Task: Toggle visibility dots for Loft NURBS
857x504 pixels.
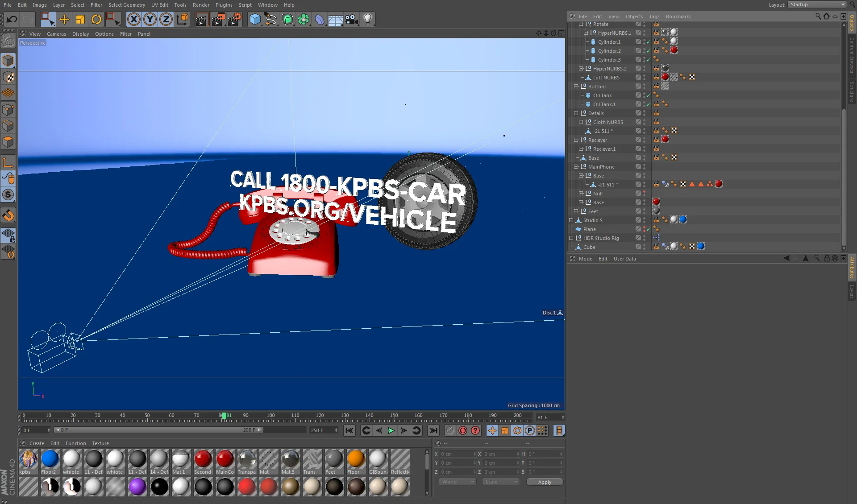Action: click(x=644, y=78)
